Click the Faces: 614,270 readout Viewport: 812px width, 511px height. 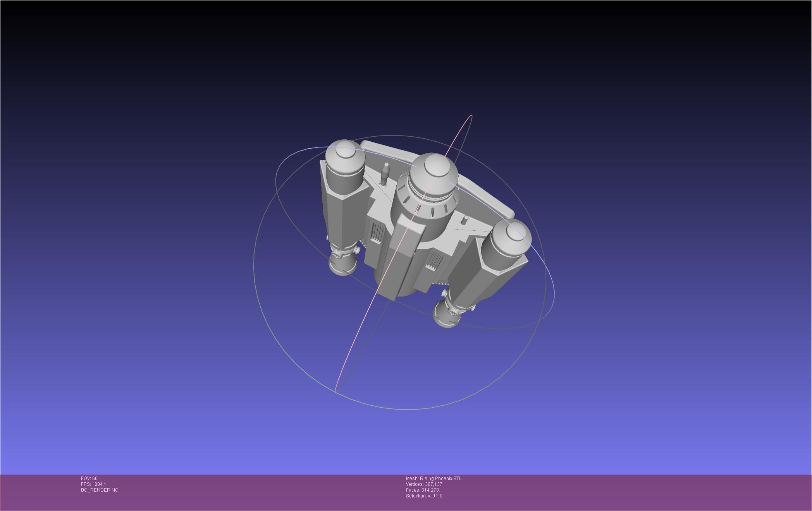(422, 490)
